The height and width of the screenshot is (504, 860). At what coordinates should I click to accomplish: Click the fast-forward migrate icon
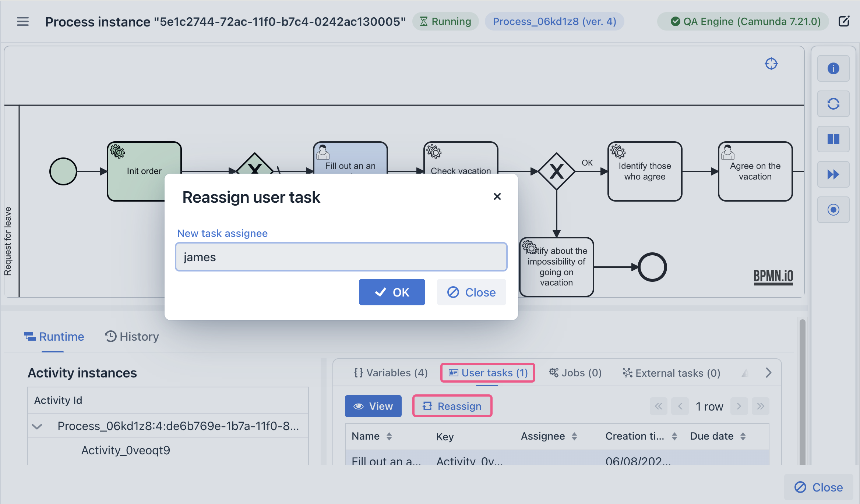click(833, 174)
